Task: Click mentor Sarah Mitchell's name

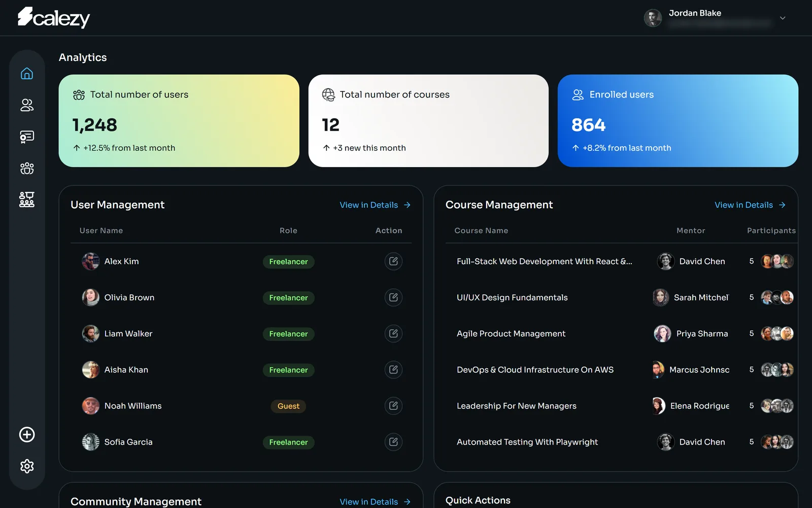Action: [x=701, y=297]
